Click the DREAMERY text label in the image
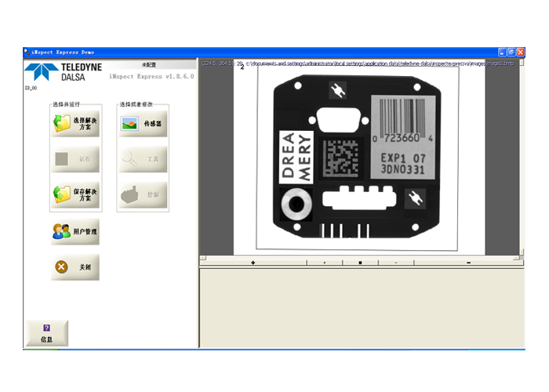 pyautogui.click(x=296, y=159)
